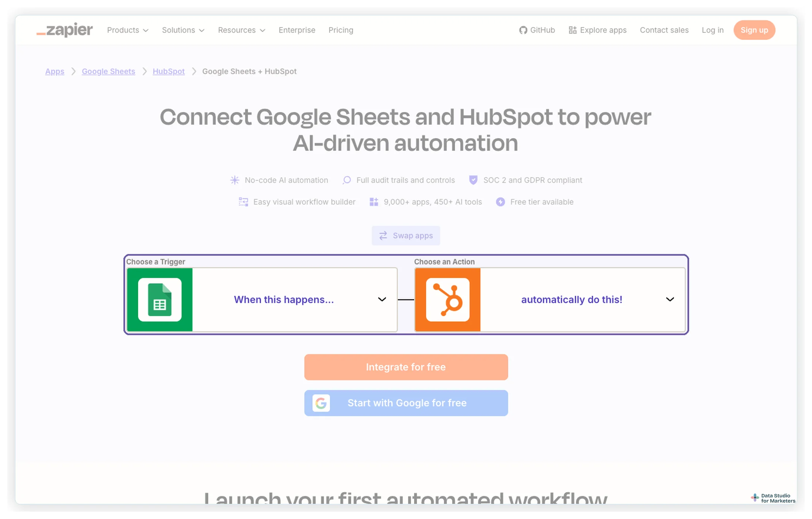Follow the Google Sheets breadcrumb link
Viewport: 812px width, 519px height.
109,71
